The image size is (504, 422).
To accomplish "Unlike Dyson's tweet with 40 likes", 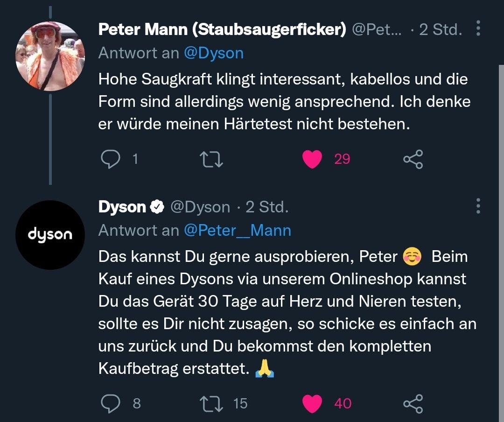I will click(x=312, y=403).
